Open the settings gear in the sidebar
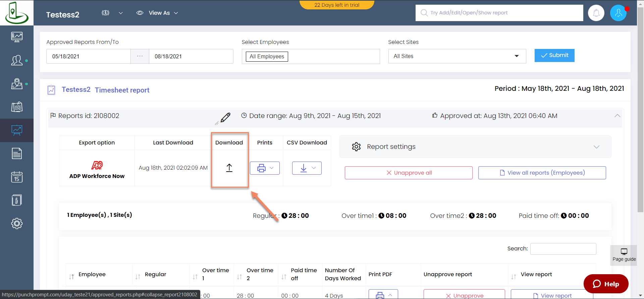Image resolution: width=644 pixels, height=299 pixels. 17,223
